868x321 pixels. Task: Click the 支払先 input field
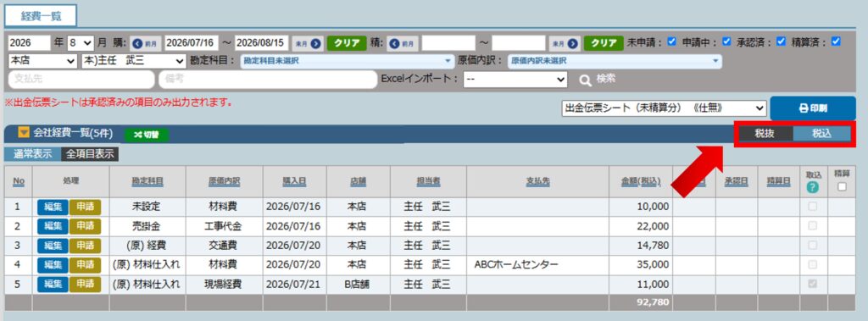(81, 80)
